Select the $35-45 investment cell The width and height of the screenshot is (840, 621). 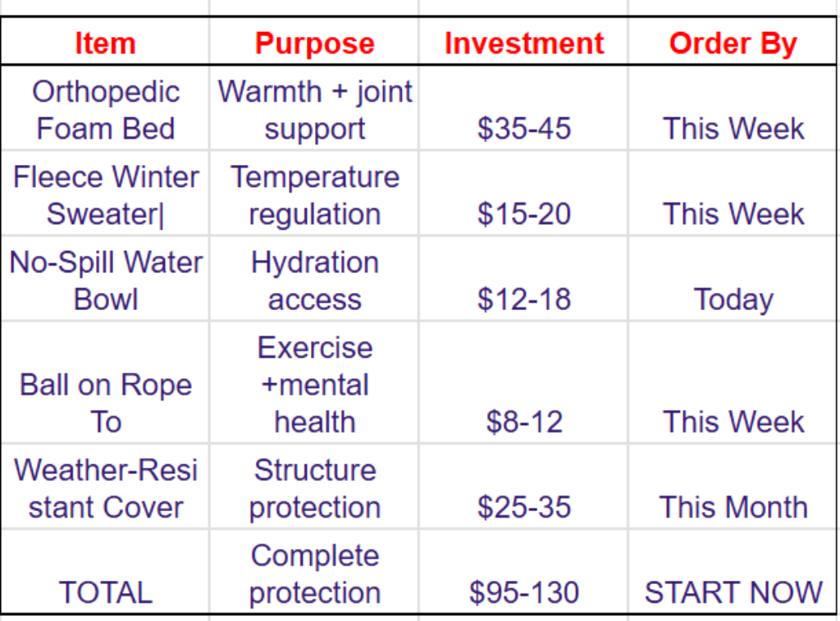(523, 108)
